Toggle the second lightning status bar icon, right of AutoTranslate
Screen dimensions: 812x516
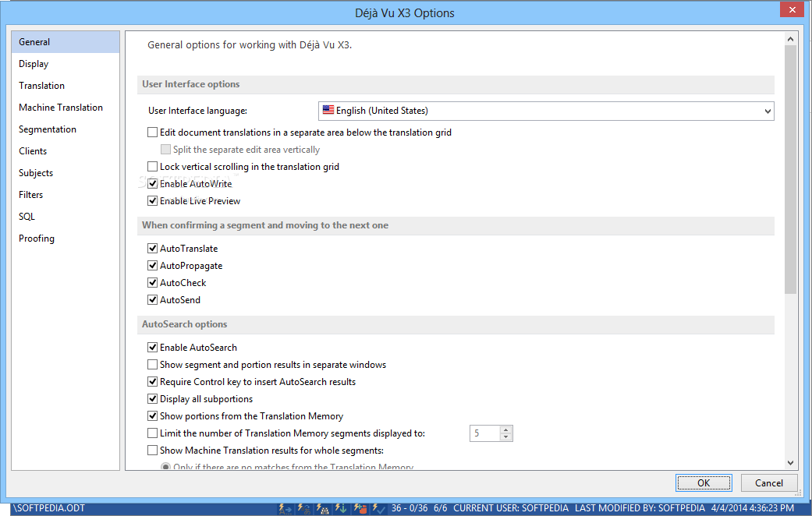pos(304,509)
